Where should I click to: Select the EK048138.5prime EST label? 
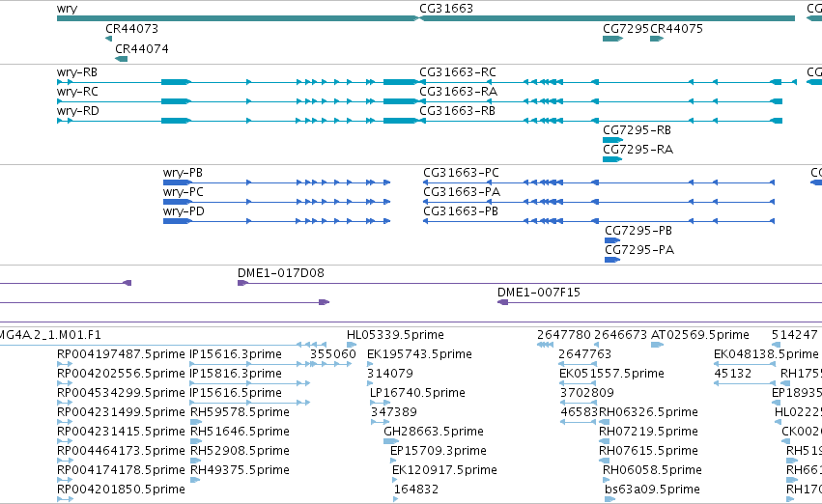766,354
